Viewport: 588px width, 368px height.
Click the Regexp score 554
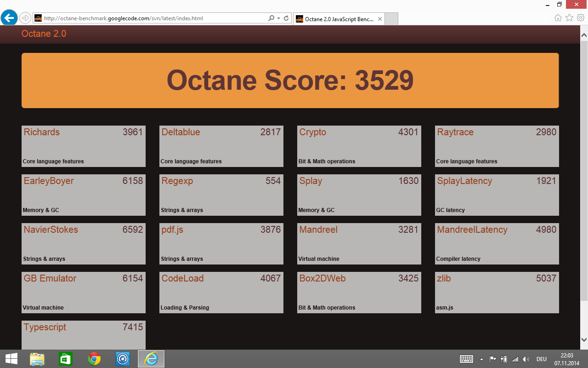pyautogui.click(x=273, y=181)
